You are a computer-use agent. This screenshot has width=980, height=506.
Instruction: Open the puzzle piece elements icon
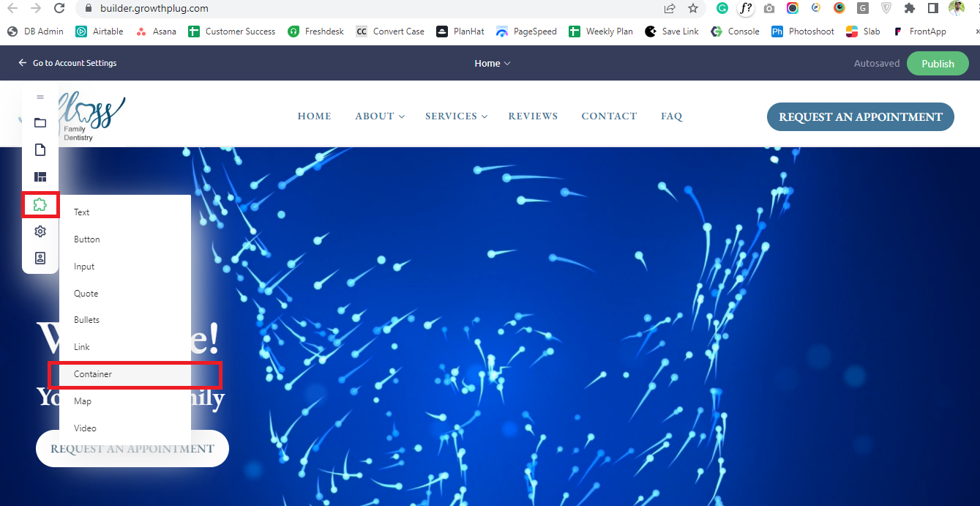point(40,204)
